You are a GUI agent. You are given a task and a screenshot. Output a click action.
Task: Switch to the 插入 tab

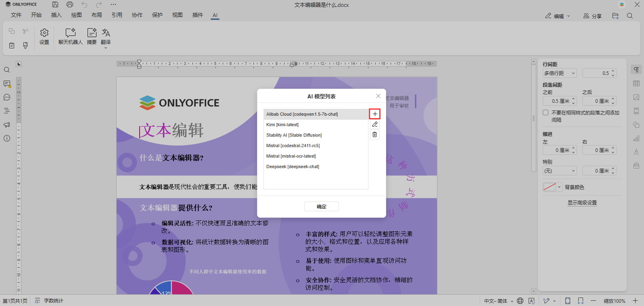tap(56, 15)
